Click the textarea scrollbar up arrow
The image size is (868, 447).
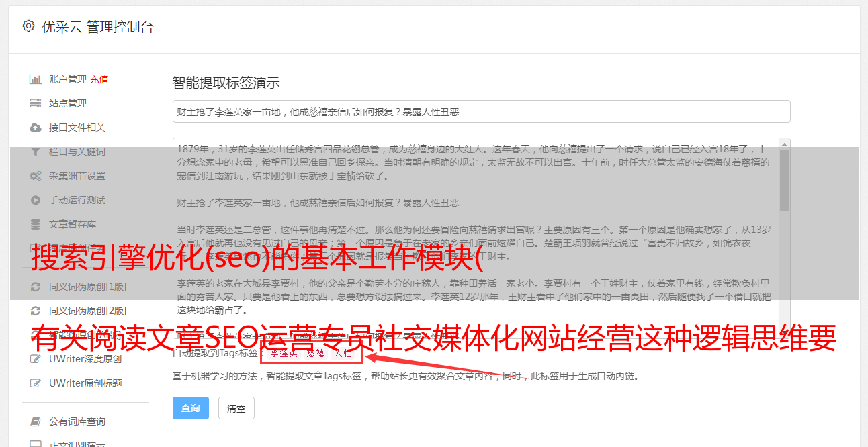[785, 144]
